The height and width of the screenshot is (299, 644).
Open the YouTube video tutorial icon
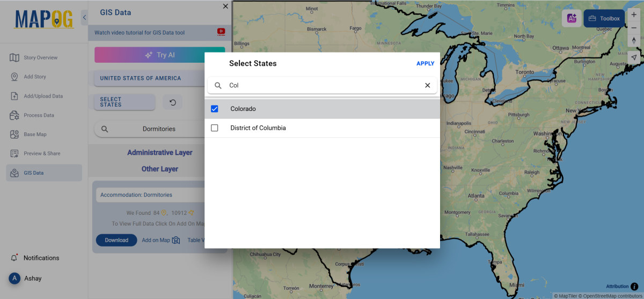tap(221, 32)
